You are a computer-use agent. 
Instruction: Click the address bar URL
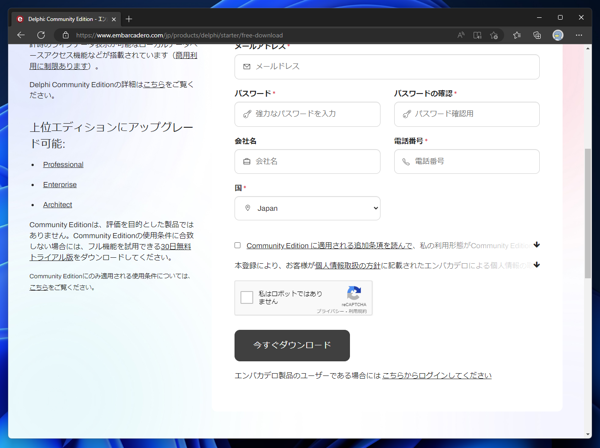coord(179,35)
